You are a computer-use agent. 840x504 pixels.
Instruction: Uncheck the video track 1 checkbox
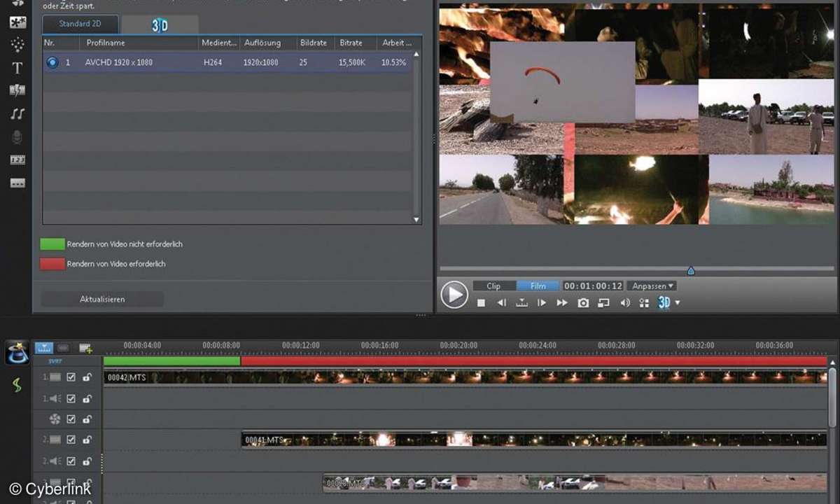pos(71,377)
